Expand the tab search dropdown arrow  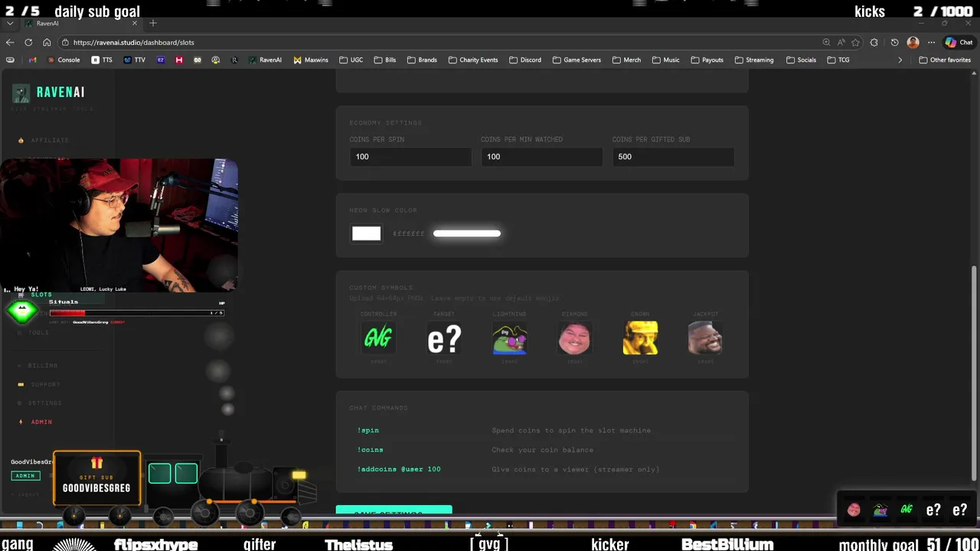click(x=10, y=23)
